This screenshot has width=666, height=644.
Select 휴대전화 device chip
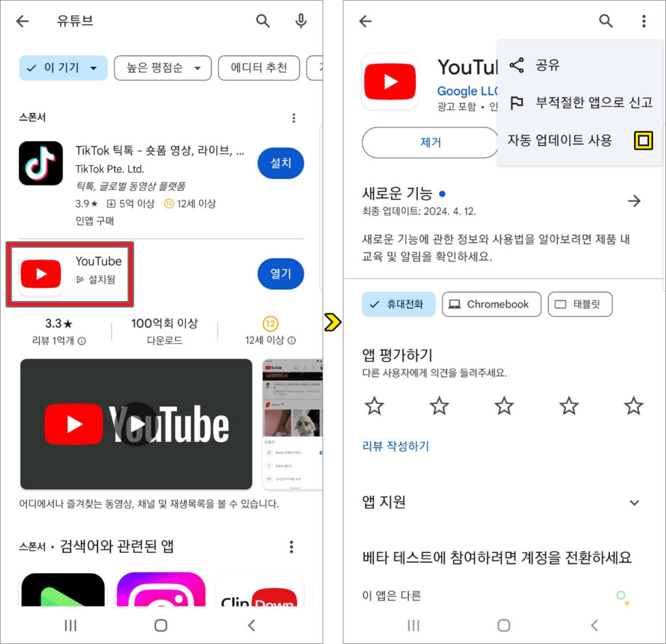pyautogui.click(x=399, y=304)
